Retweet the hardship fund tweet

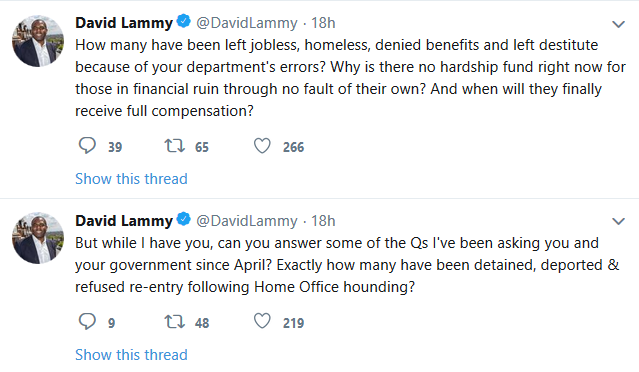(174, 146)
